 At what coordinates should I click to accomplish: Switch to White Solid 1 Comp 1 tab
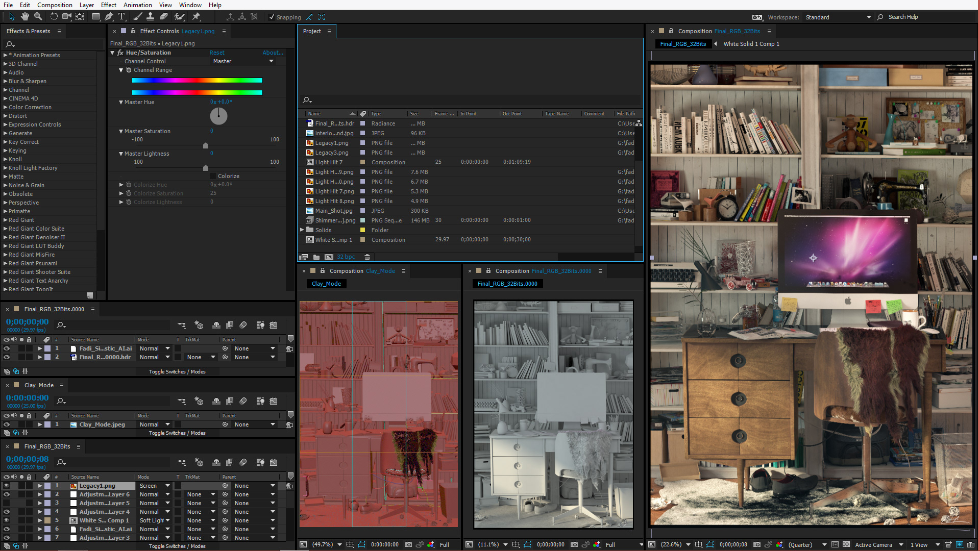[x=751, y=44]
